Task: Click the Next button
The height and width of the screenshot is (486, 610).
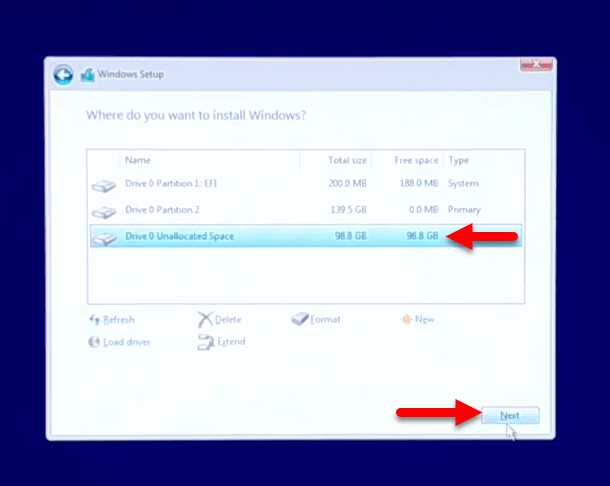Action: (510, 416)
